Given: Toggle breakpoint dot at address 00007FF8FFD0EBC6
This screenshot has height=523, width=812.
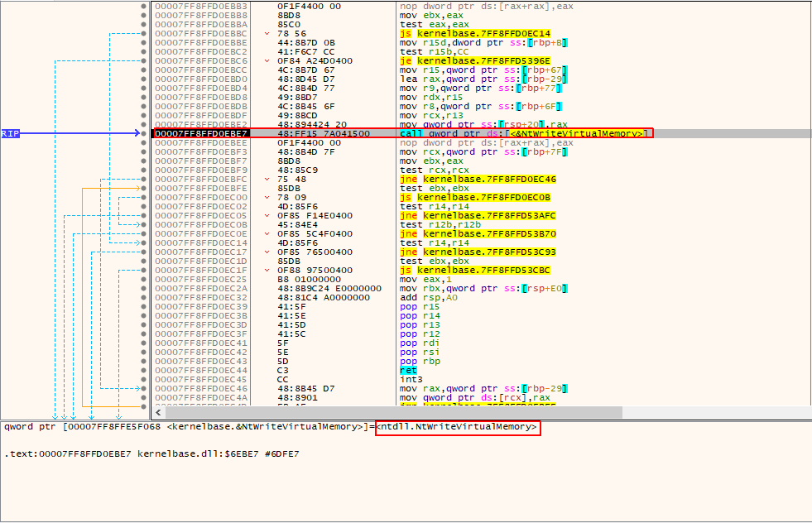Looking at the screenshot, I should (143, 60).
